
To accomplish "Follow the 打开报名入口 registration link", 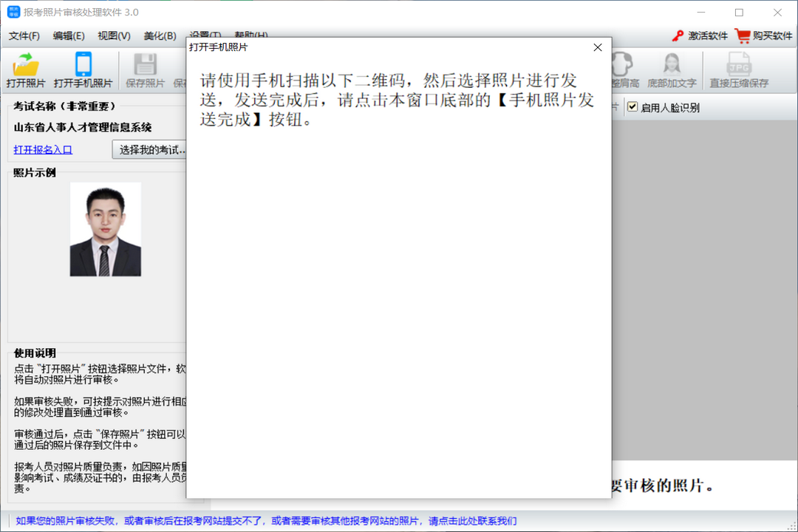I will (x=42, y=149).
